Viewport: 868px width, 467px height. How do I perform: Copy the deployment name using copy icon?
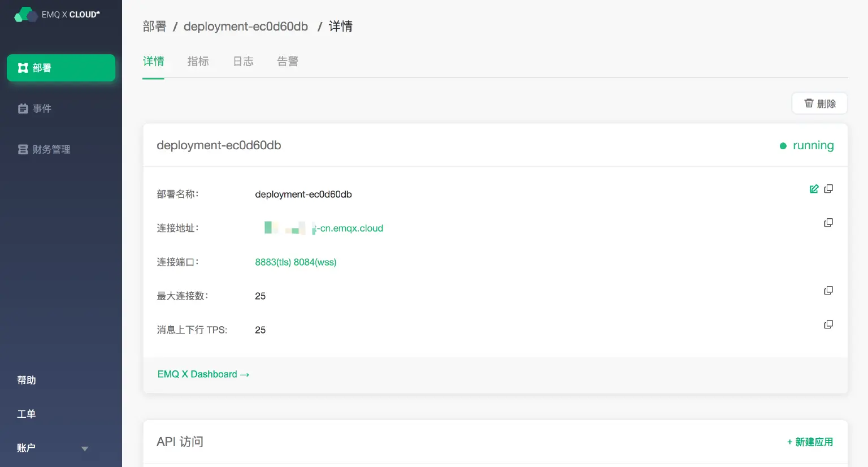[828, 189]
